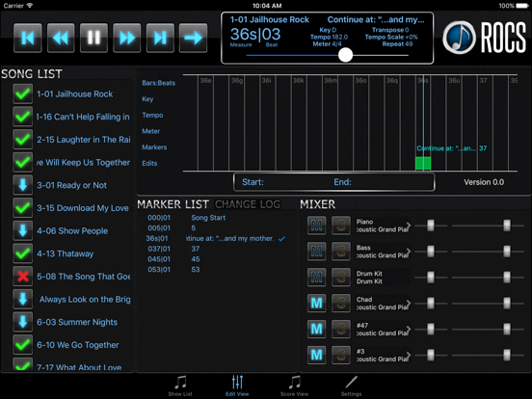
Task: Select marker 037|01 row
Action: (217, 249)
